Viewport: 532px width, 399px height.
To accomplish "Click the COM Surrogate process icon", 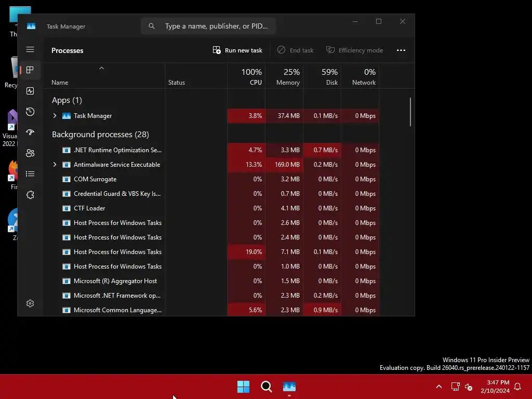I will click(66, 179).
